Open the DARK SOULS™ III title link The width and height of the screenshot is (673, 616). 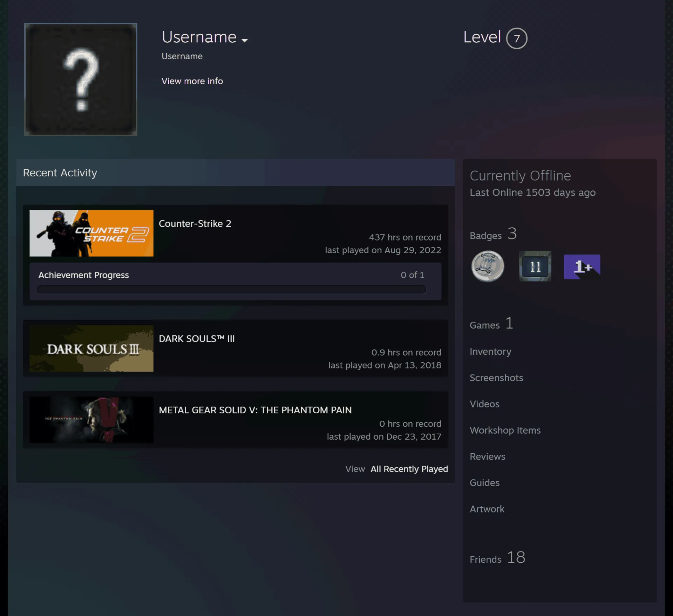tap(197, 339)
